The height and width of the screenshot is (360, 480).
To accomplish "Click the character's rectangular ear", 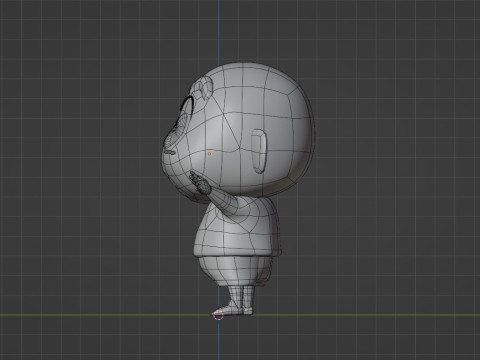I will click(259, 151).
